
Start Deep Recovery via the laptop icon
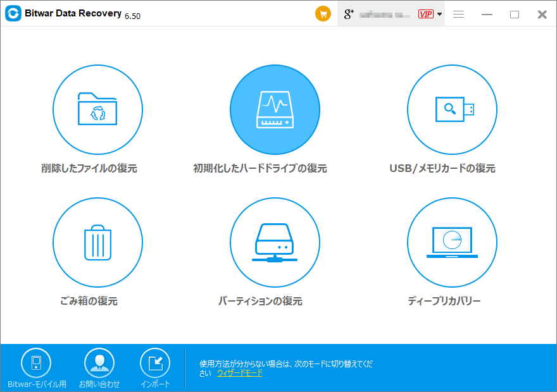click(452, 243)
